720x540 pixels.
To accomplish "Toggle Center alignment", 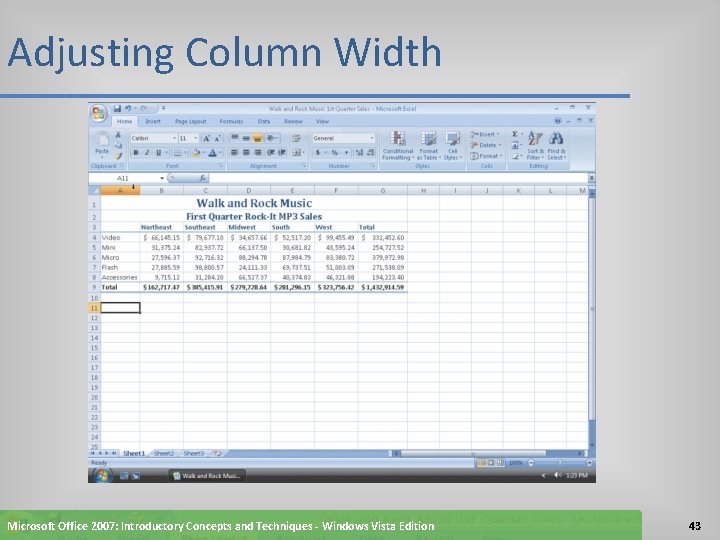I will point(246,152).
